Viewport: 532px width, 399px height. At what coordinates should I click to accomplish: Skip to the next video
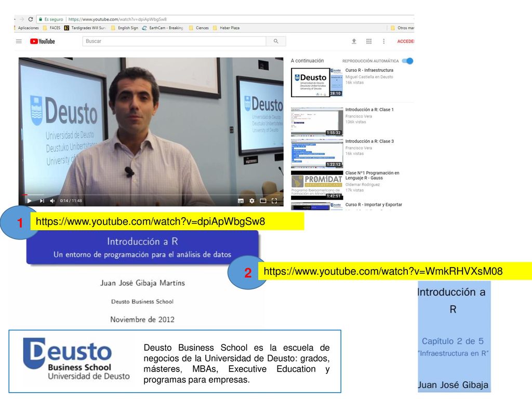(x=42, y=201)
